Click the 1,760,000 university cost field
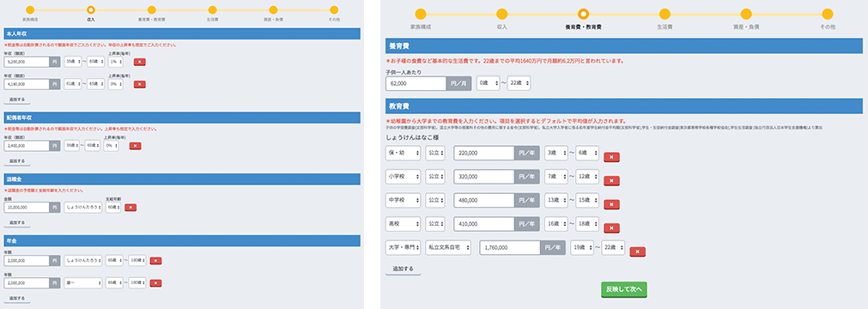868x309 pixels. (x=510, y=247)
